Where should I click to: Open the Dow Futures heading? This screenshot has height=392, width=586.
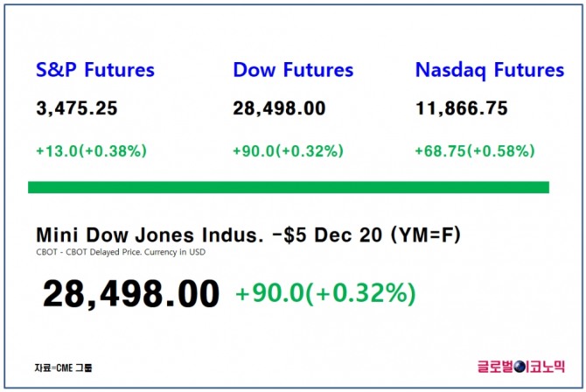click(293, 70)
